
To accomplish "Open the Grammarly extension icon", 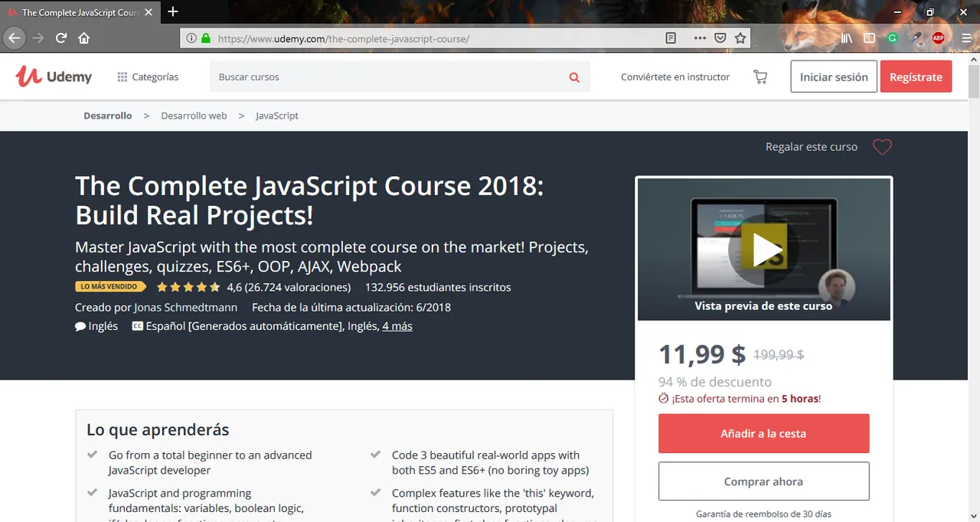I will pyautogui.click(x=892, y=38).
